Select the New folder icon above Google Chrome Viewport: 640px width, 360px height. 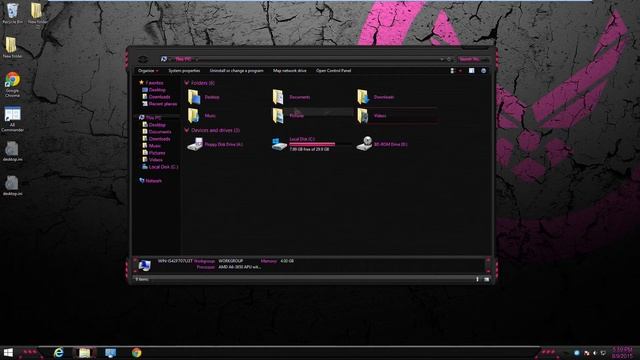coord(12,47)
